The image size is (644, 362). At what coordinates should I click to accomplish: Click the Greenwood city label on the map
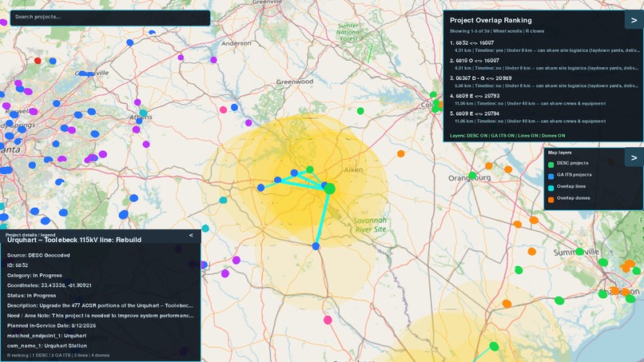tap(295, 82)
